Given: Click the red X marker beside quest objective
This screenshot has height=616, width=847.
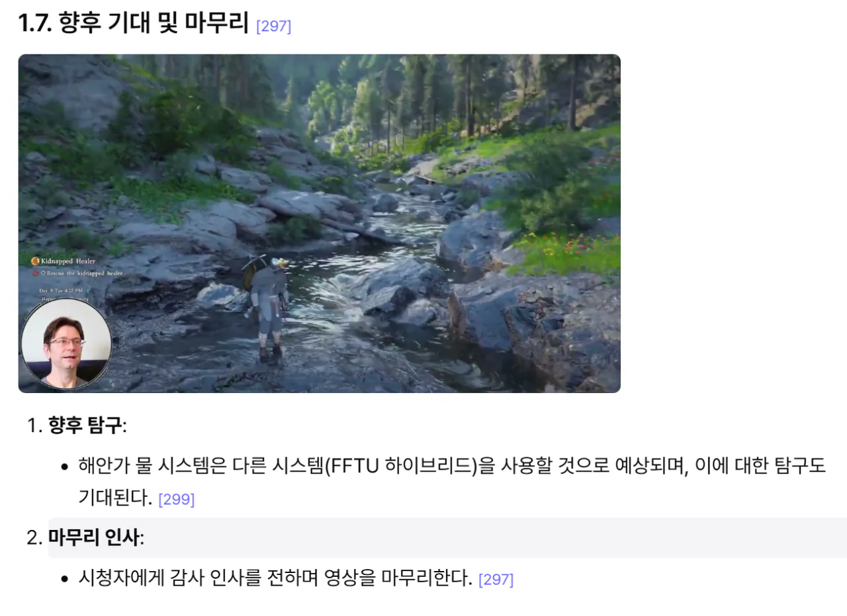Looking at the screenshot, I should click(35, 273).
